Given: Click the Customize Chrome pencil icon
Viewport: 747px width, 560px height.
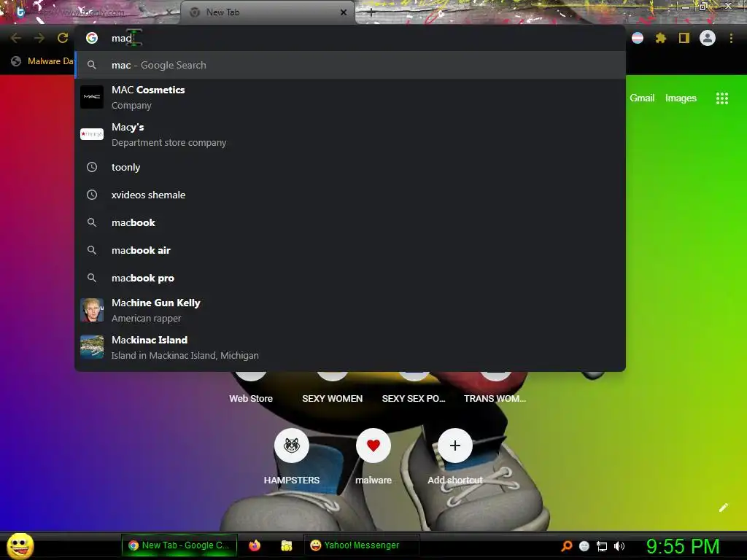Looking at the screenshot, I should [723, 507].
